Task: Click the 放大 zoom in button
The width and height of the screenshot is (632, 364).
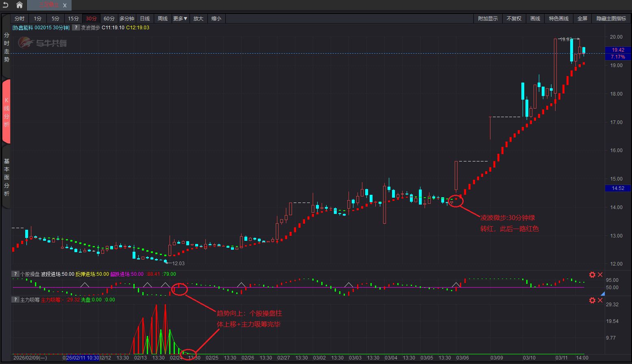Action: coord(198,19)
